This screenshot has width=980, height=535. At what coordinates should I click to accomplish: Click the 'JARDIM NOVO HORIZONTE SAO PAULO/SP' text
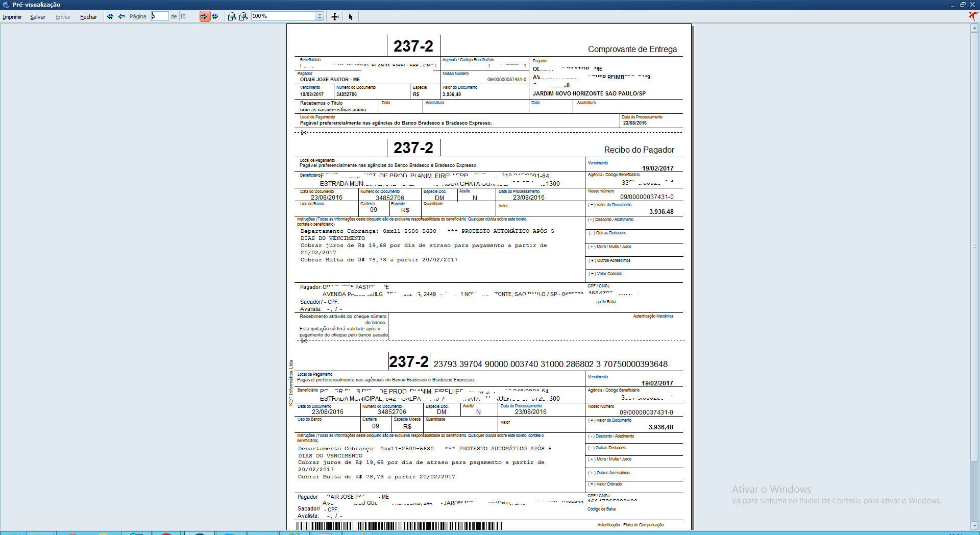[589, 94]
